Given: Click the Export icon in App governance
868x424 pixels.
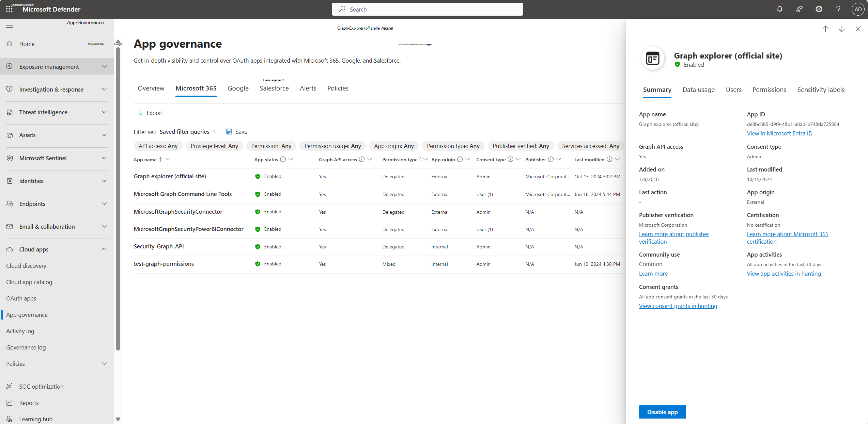Looking at the screenshot, I should pyautogui.click(x=140, y=113).
